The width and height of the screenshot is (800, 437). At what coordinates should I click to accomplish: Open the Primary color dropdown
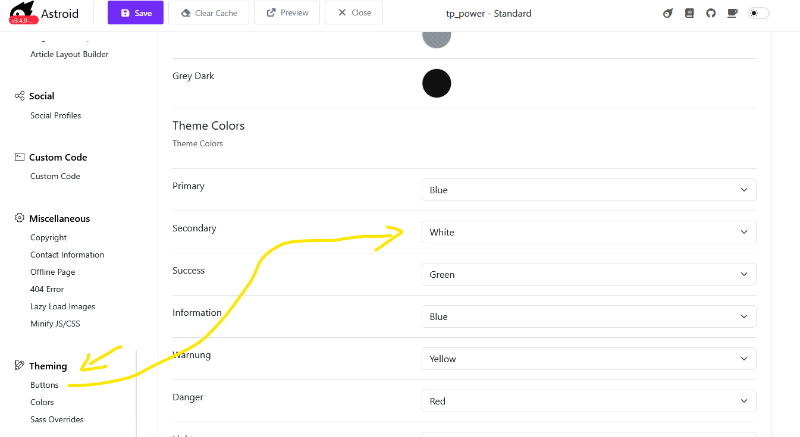(588, 190)
